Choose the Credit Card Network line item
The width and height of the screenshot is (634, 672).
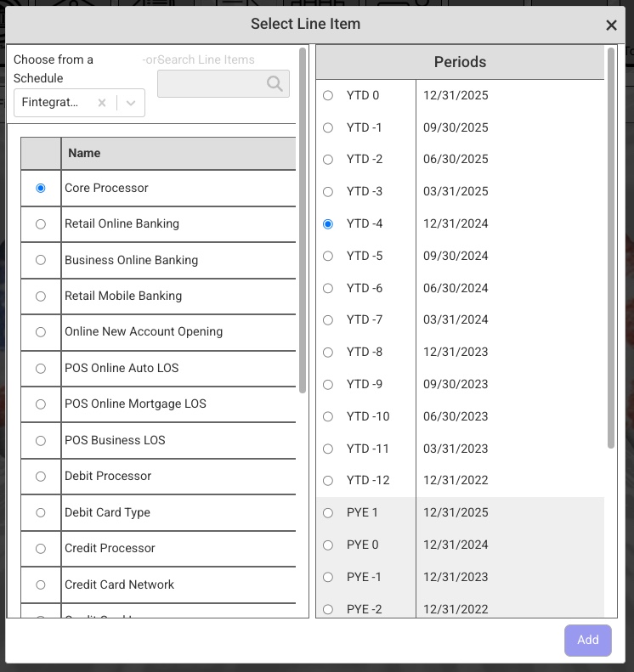[119, 584]
